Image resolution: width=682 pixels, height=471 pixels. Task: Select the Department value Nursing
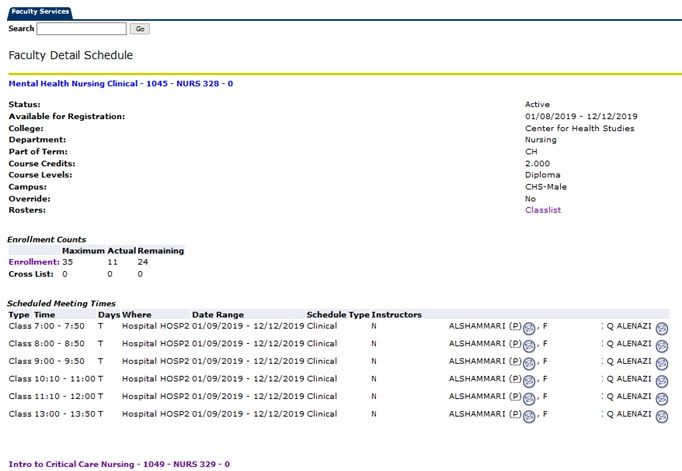541,140
